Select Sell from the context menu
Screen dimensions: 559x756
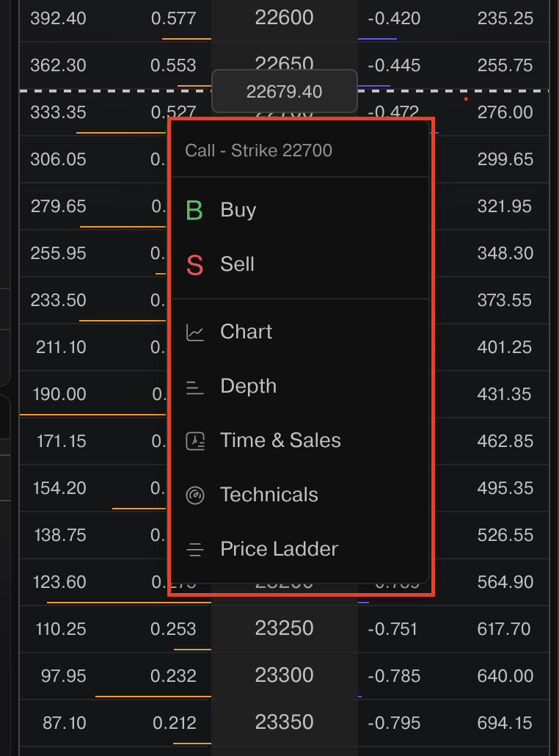(x=238, y=265)
